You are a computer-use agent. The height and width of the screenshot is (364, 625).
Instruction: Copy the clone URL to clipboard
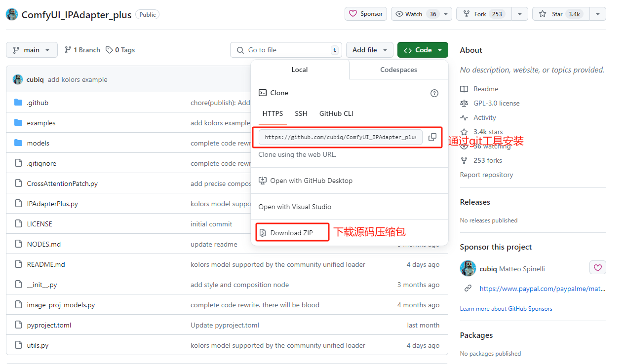click(432, 137)
